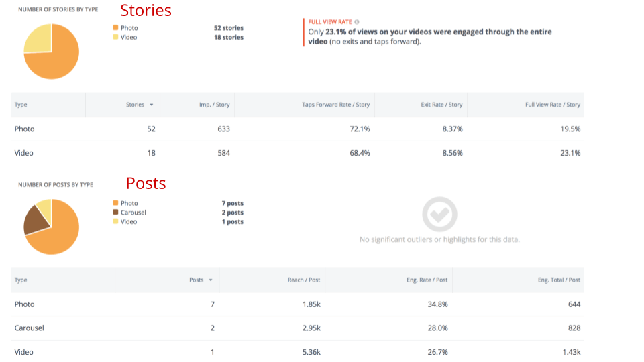Select the Carousel row in posts table
Image resolution: width=644 pixels, height=362 pixels.
point(297,328)
